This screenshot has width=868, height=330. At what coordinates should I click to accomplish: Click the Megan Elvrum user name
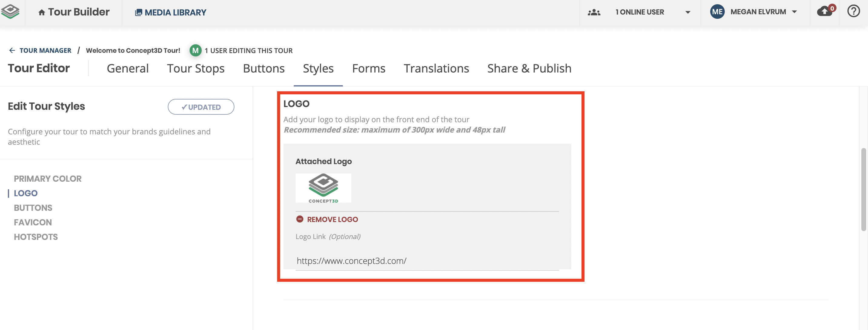click(x=758, y=12)
